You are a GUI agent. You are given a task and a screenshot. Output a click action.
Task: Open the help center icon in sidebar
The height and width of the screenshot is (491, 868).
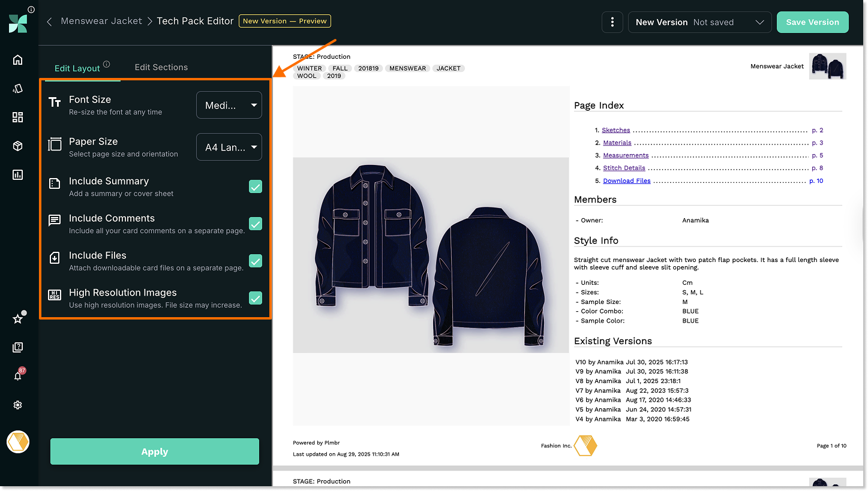coord(17,347)
